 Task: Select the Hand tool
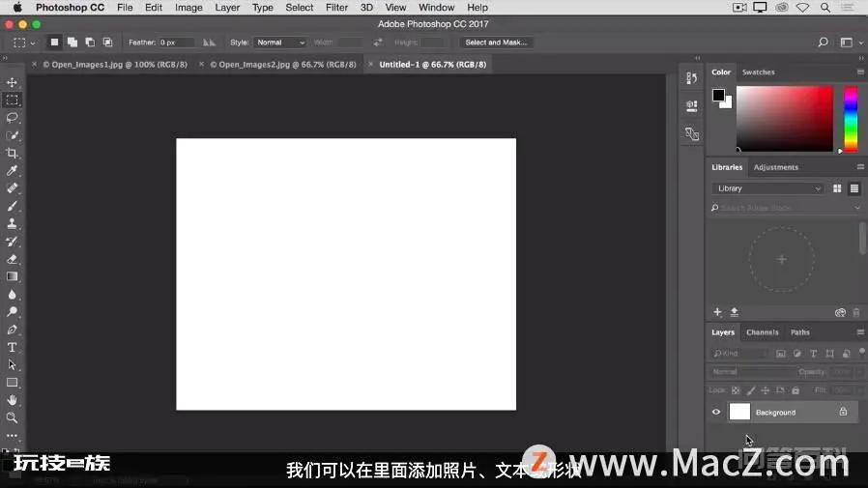click(x=12, y=400)
